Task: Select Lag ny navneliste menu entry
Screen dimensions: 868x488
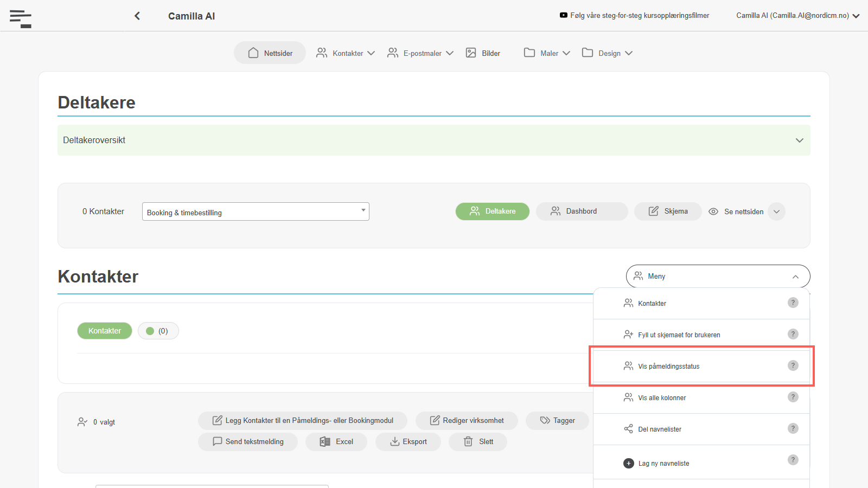Action: click(701, 463)
